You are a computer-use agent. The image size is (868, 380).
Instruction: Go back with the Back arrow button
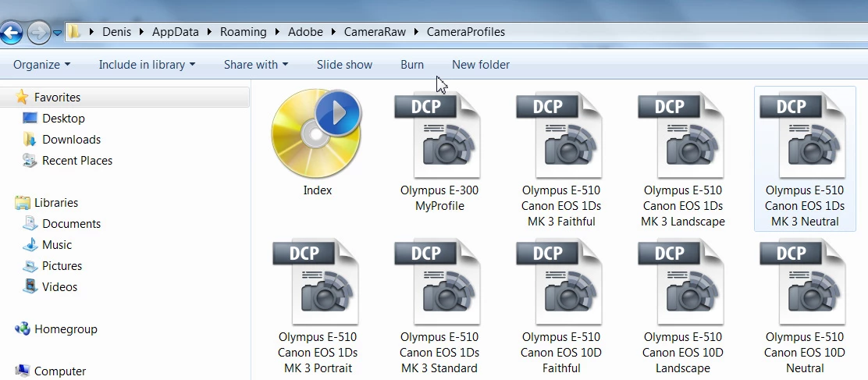[10, 33]
